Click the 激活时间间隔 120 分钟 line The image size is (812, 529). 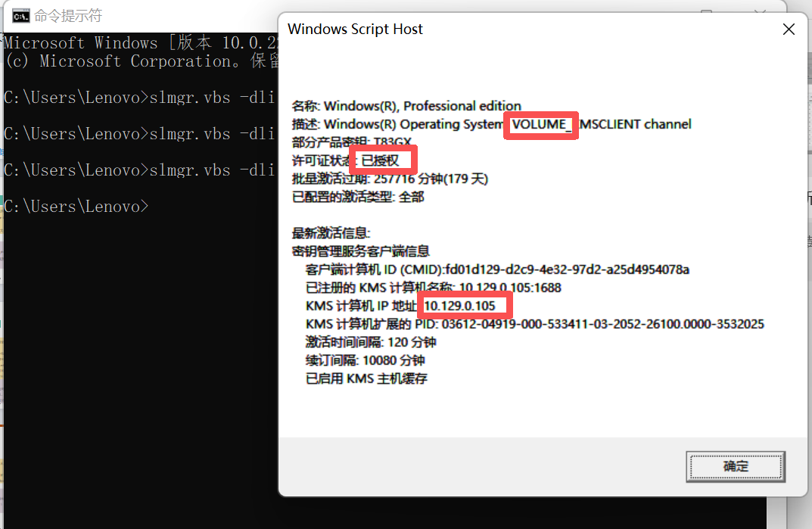(371, 342)
